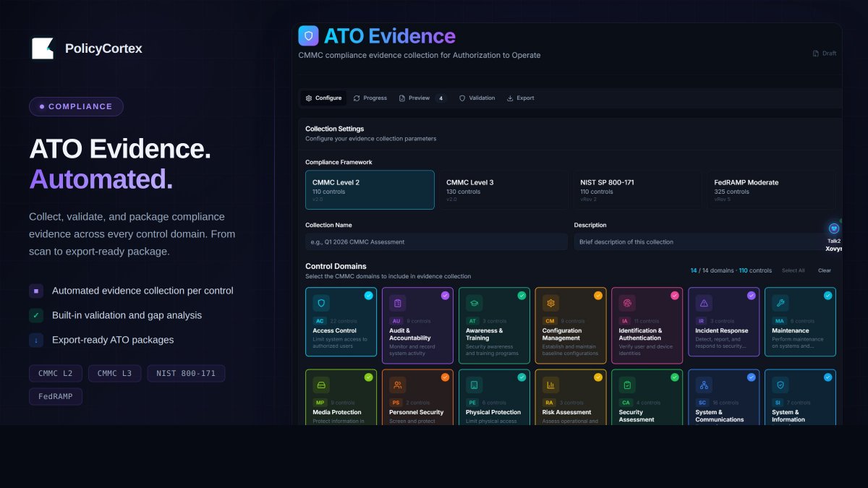Click the Risk Assessment bar chart icon
The height and width of the screenshot is (488, 868).
pyautogui.click(x=551, y=385)
